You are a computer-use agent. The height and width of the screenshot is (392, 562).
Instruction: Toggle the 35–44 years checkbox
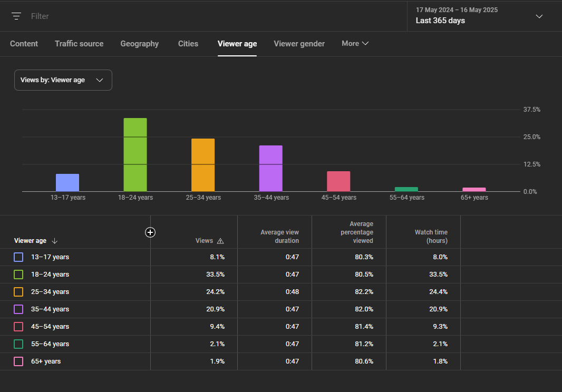(18, 309)
